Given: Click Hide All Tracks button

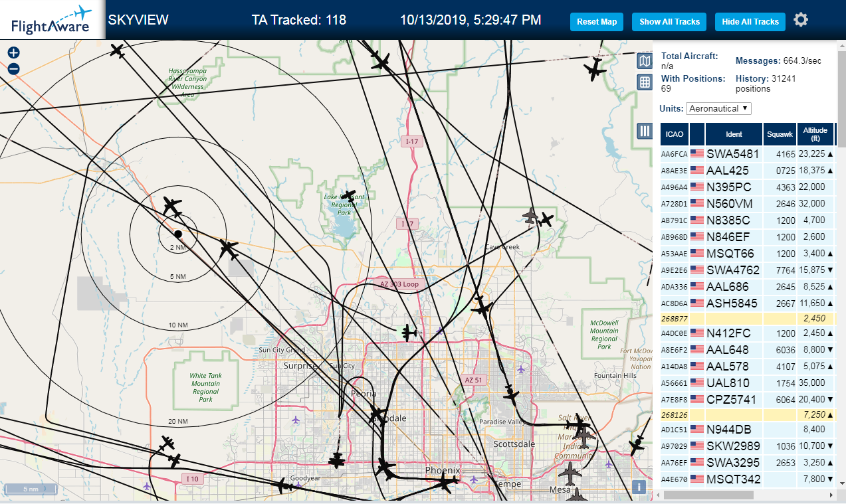Looking at the screenshot, I should coord(750,22).
